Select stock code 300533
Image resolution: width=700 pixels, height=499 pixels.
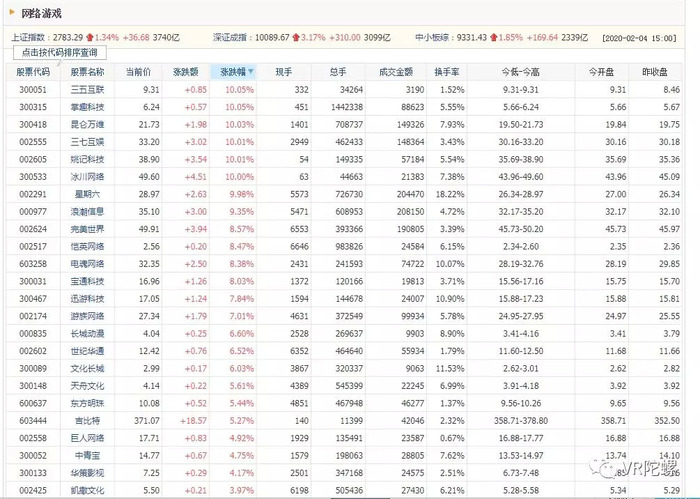click(x=33, y=177)
